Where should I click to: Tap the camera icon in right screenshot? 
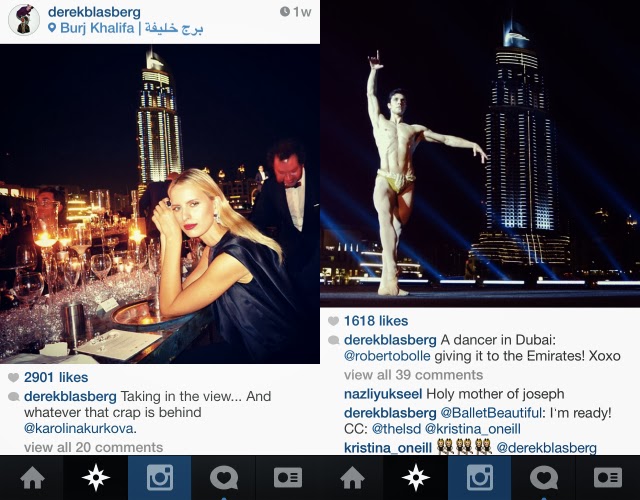point(480,478)
